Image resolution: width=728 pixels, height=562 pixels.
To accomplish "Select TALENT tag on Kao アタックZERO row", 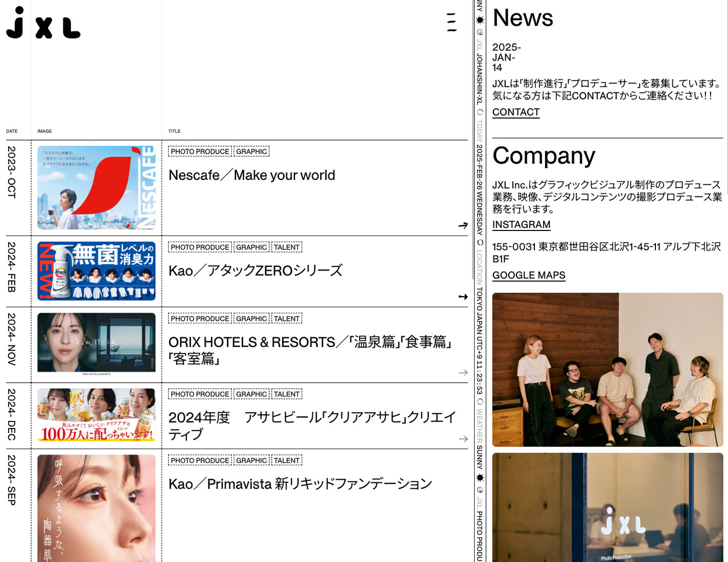I will coord(287,247).
